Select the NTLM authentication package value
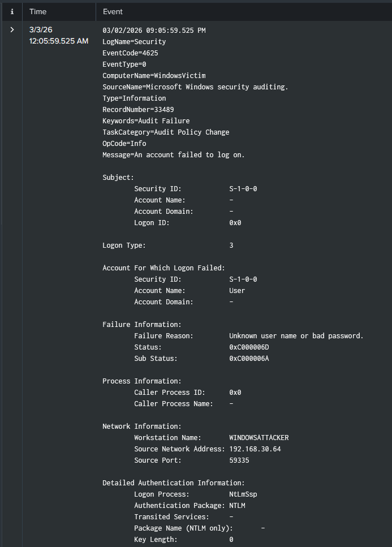This screenshot has width=392, height=547. pyautogui.click(x=237, y=505)
